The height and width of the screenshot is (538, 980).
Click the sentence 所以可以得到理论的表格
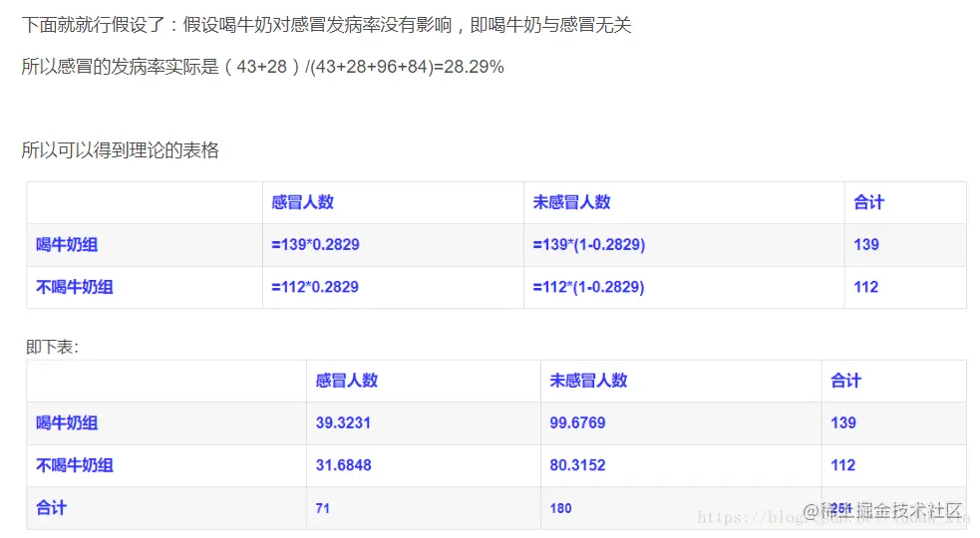[120, 150]
